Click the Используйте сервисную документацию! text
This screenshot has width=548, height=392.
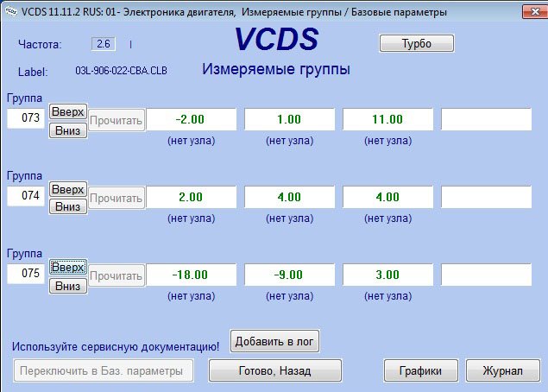pos(116,346)
